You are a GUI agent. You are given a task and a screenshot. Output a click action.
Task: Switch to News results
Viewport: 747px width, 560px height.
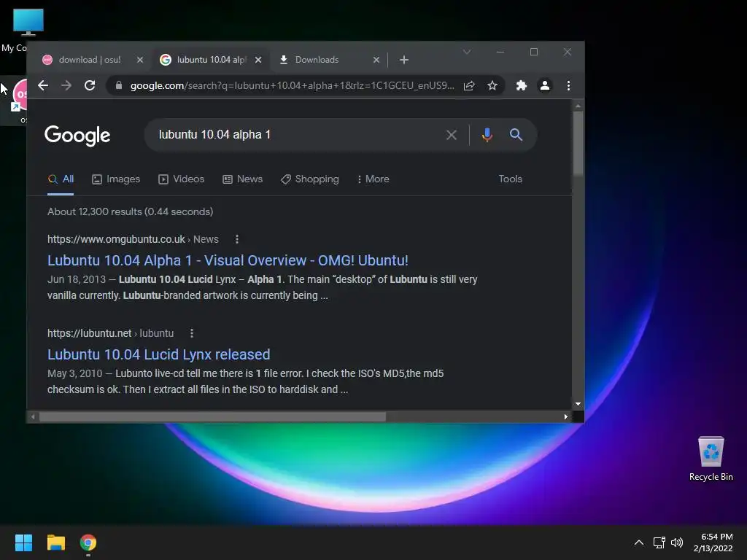[x=242, y=179]
